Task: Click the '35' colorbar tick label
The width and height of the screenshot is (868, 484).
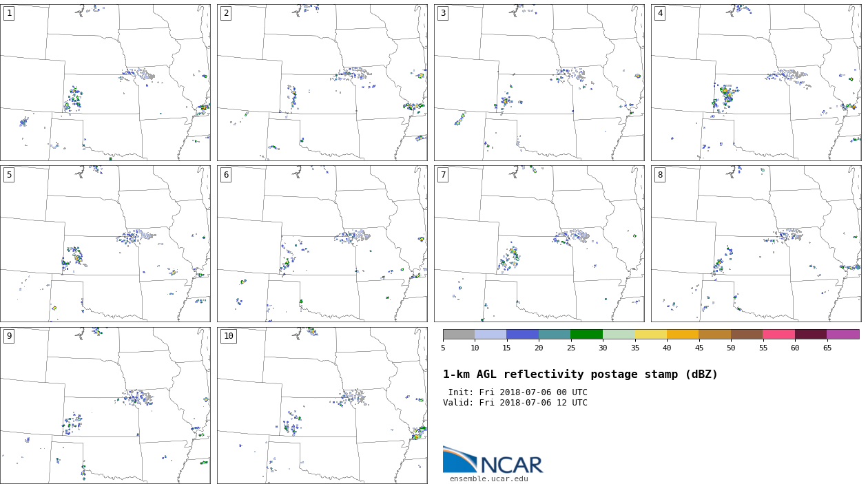Action: (634, 348)
